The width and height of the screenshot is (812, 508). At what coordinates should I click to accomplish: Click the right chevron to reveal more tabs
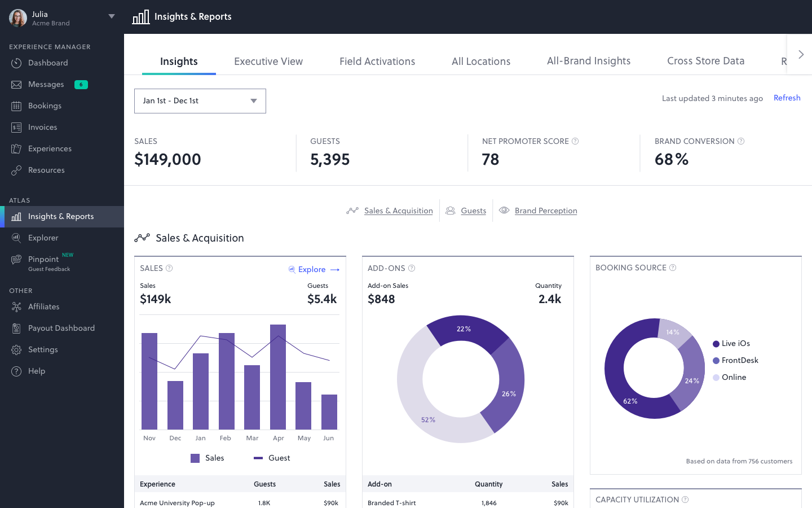tap(801, 54)
